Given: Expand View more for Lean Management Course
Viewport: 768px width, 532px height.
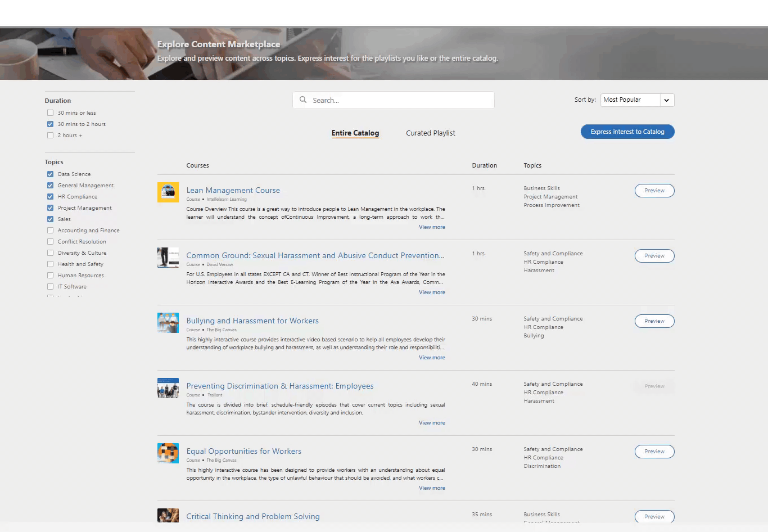Looking at the screenshot, I should 432,227.
